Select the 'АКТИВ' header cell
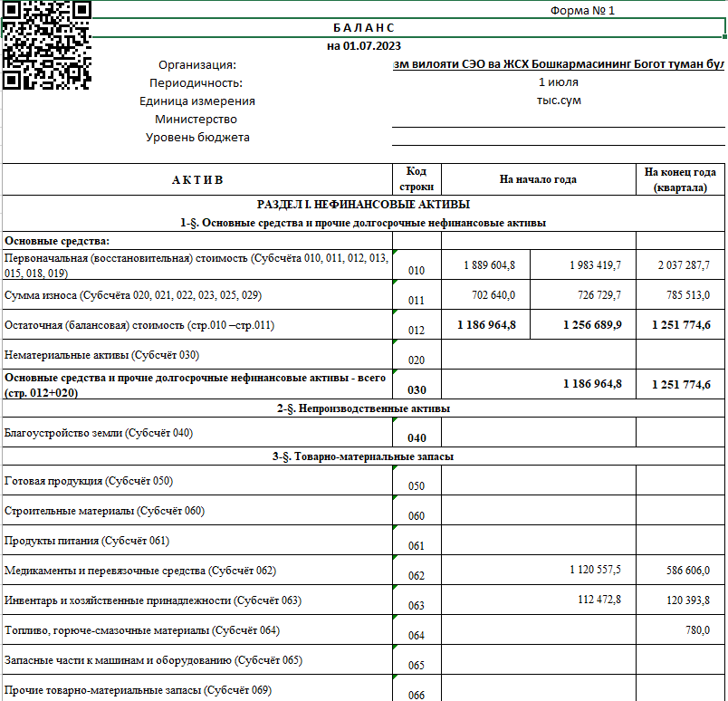This screenshot has width=728, height=701. 197,180
